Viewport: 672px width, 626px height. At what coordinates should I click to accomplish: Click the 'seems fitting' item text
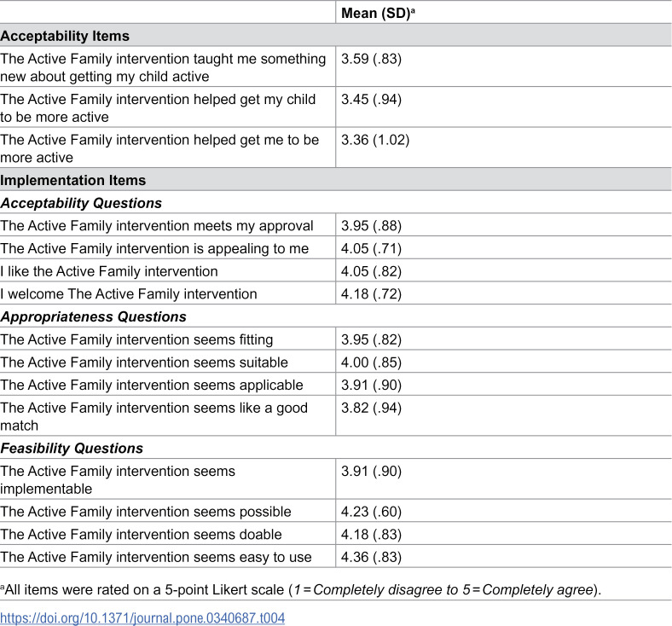pos(136,339)
